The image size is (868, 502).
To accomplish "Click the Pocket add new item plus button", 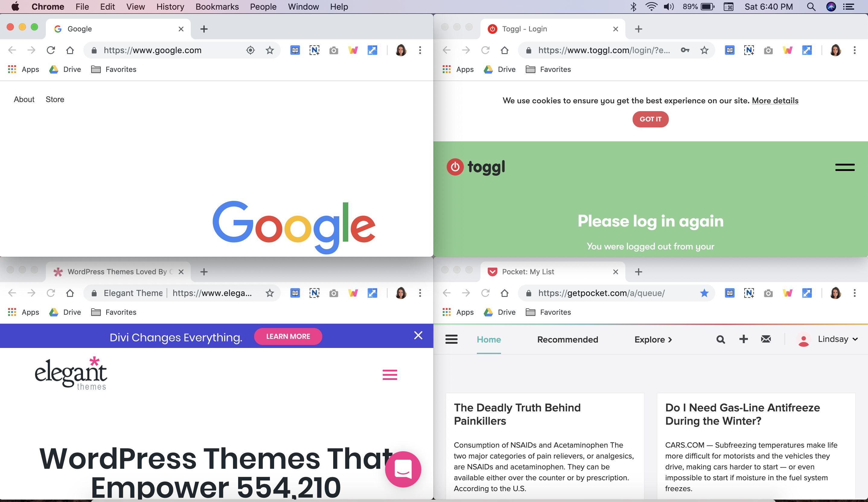I will click(x=743, y=339).
